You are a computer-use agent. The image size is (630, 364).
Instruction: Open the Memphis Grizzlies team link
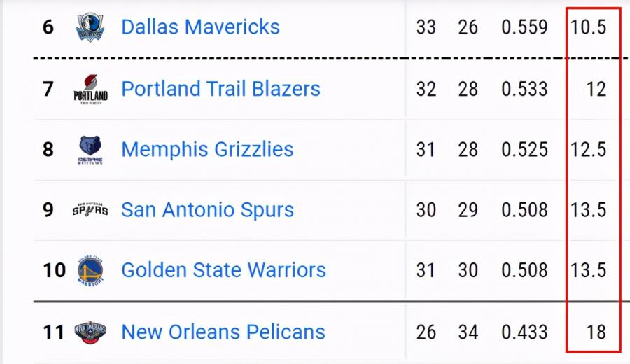207,150
